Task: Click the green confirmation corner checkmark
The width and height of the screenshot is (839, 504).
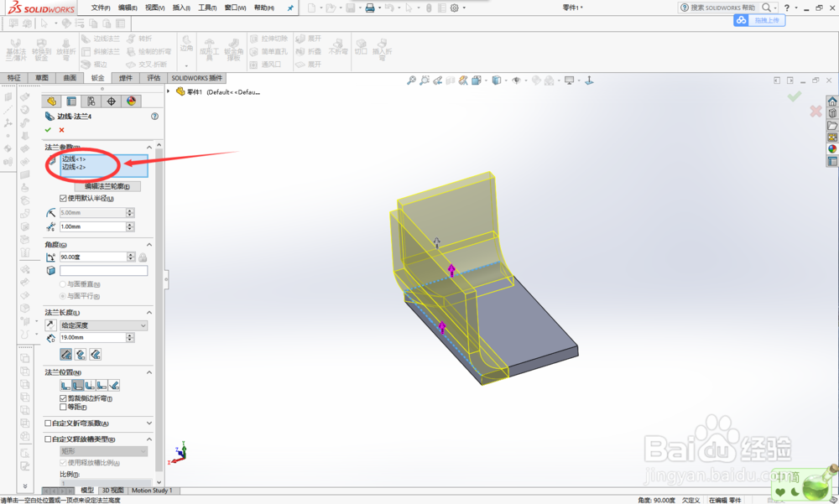Action: (794, 96)
